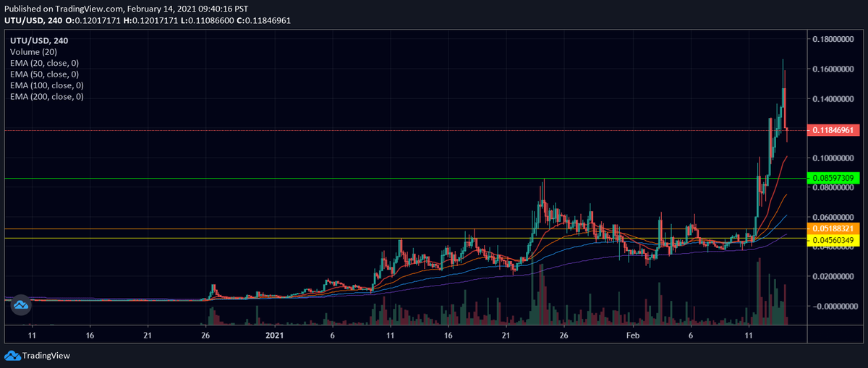Select the EMA (50, close, 0) indicator

tap(44, 74)
